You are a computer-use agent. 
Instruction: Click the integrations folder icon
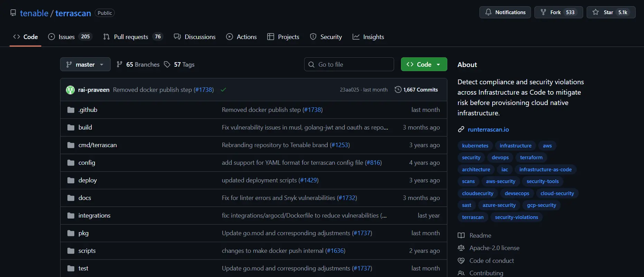coord(71,216)
